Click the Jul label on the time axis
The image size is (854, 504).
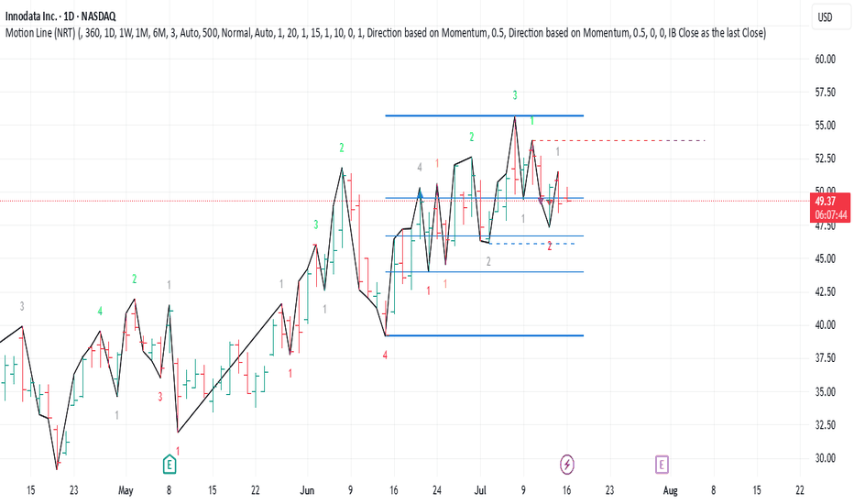point(480,490)
